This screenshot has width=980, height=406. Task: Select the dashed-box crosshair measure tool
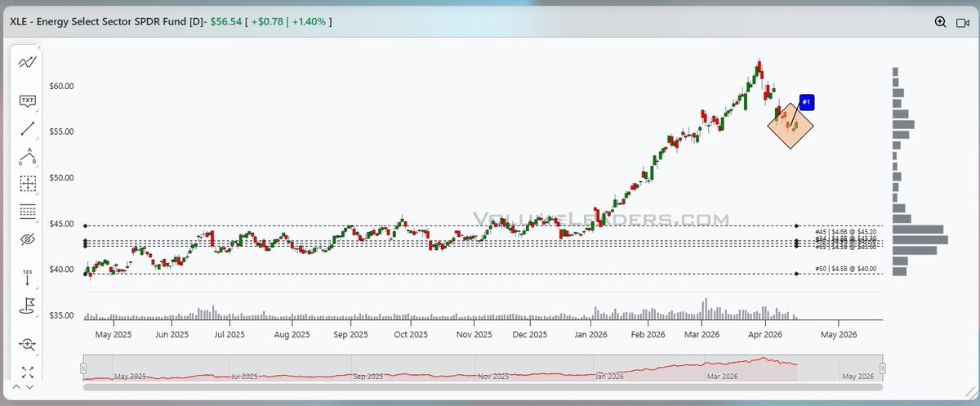pos(28,184)
